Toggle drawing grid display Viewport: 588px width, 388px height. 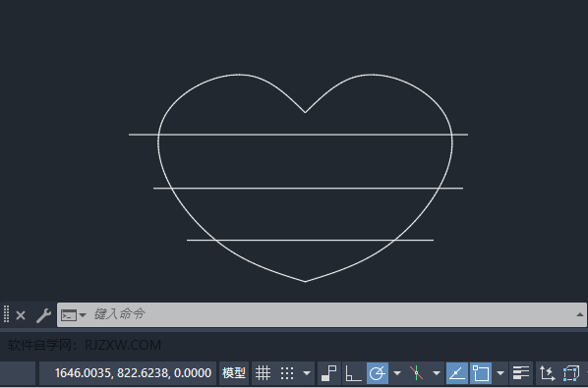point(263,373)
